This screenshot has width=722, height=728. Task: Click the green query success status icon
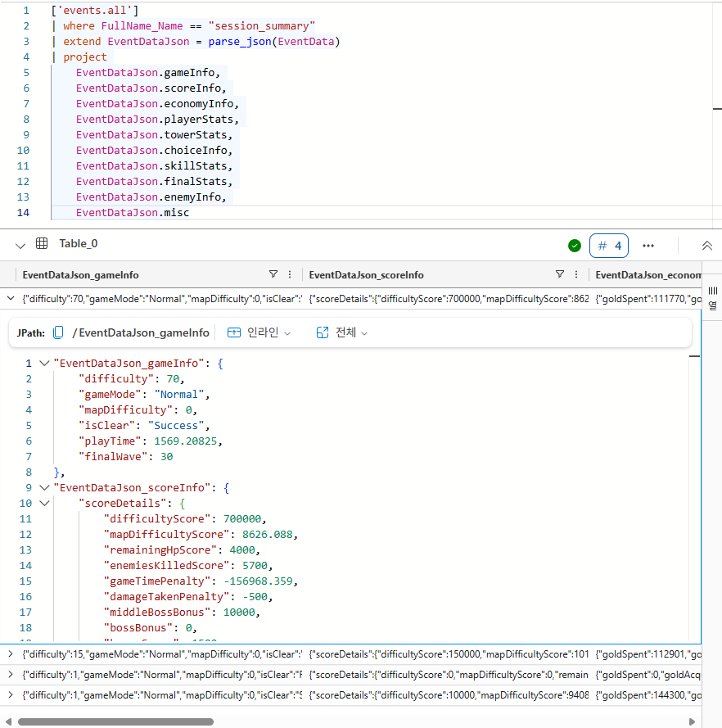tap(575, 246)
